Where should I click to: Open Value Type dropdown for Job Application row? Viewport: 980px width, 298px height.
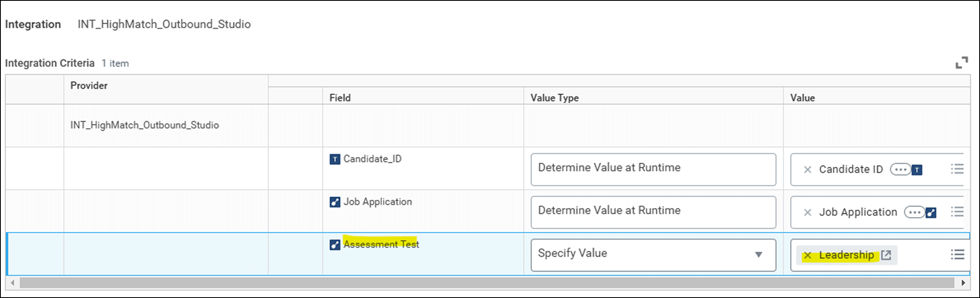(x=653, y=212)
